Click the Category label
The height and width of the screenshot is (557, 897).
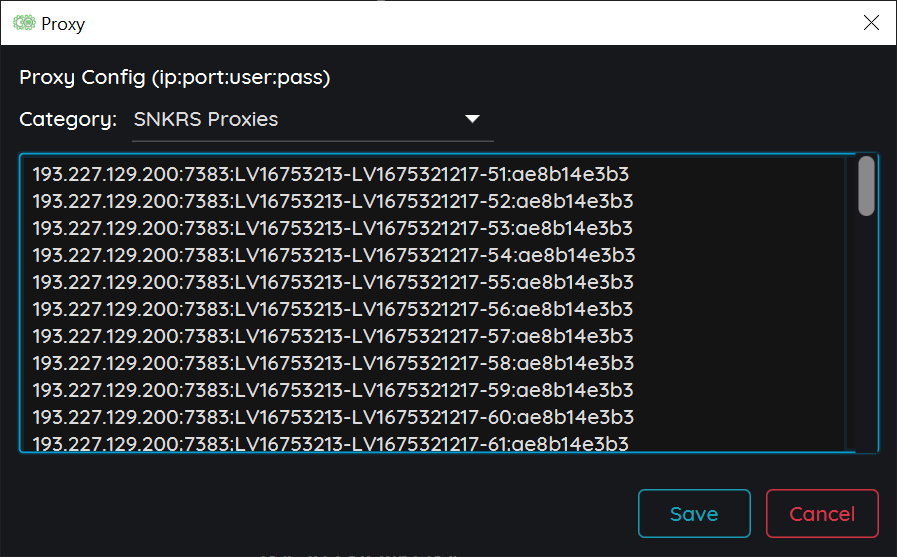tap(68, 120)
